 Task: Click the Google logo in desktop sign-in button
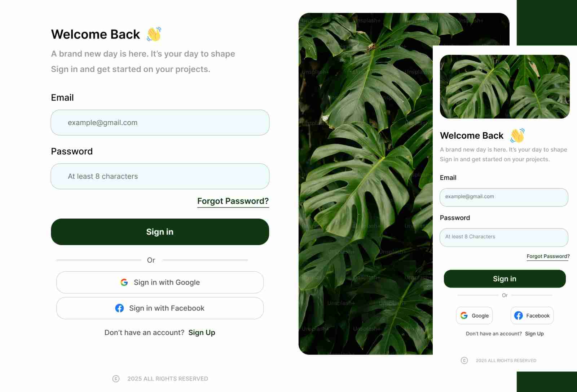pyautogui.click(x=124, y=282)
